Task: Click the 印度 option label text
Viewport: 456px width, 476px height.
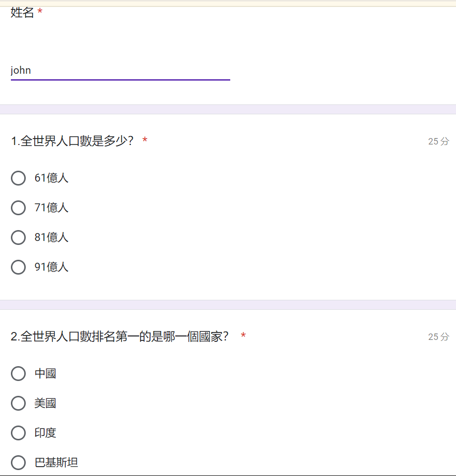Action: coord(45,433)
